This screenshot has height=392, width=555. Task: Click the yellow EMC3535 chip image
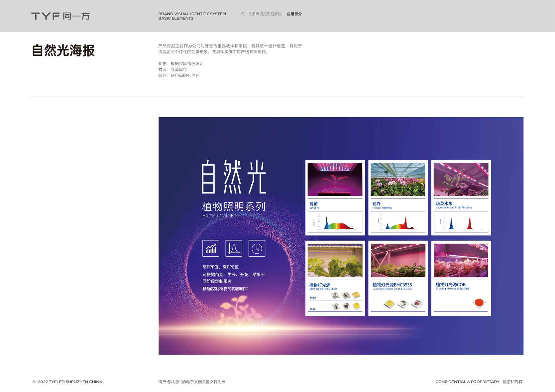(x=389, y=303)
